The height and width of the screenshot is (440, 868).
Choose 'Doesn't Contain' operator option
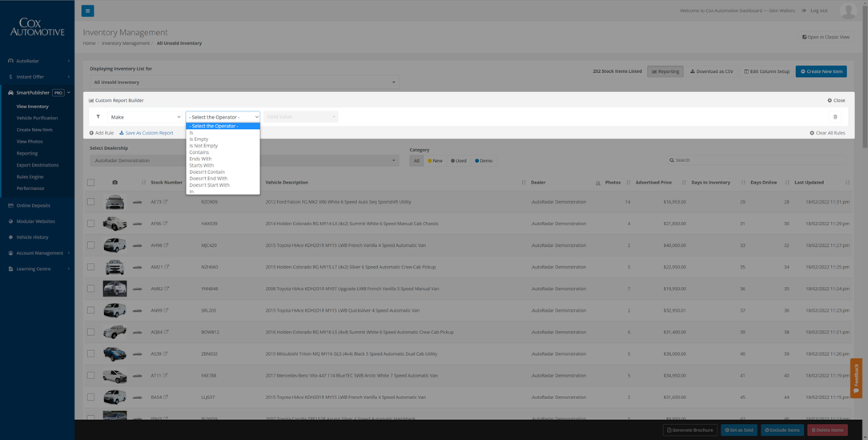(223, 172)
